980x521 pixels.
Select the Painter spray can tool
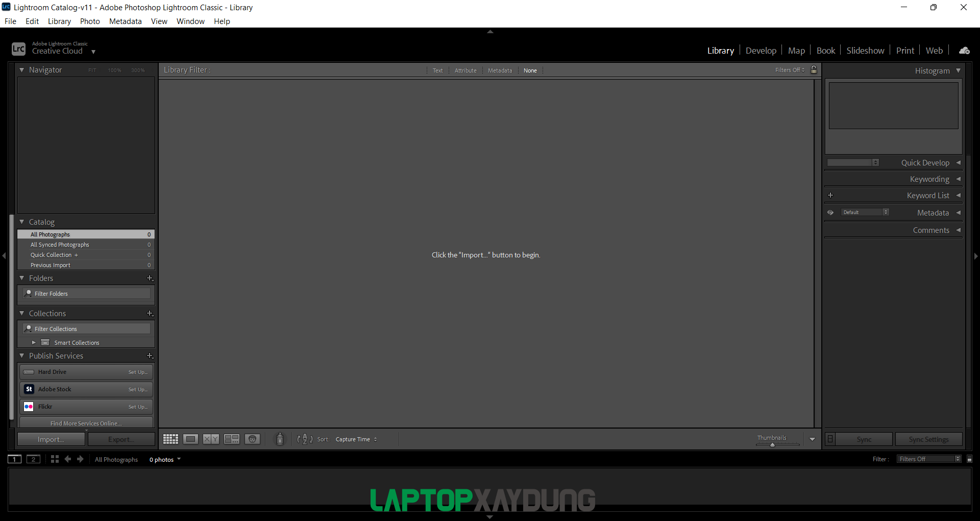pyautogui.click(x=280, y=439)
